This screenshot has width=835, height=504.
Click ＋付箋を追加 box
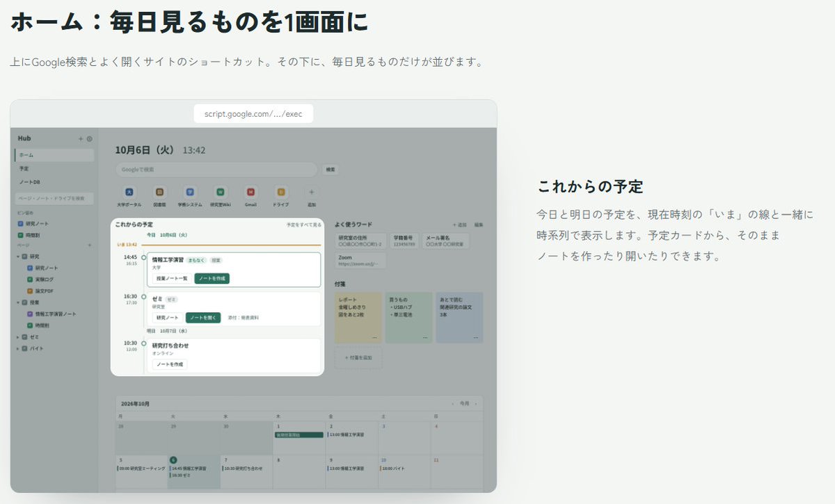358,357
